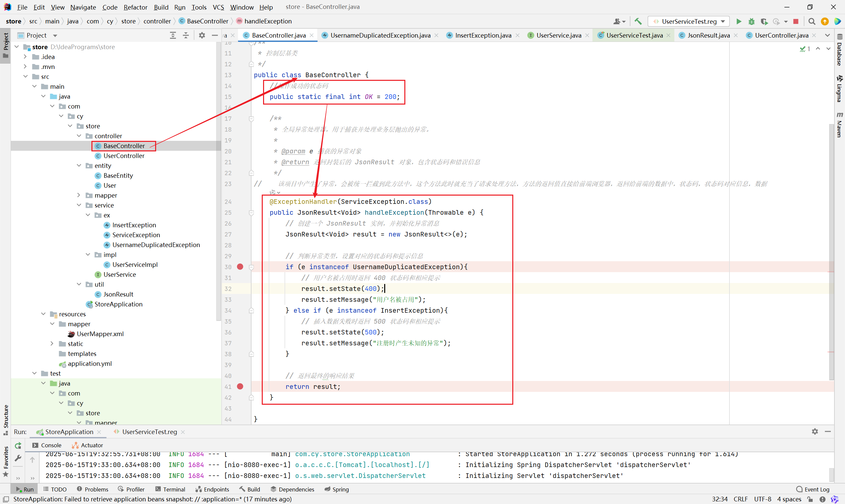845x504 pixels.
Task: Click Rerun icon in Run panel
Action: [18, 445]
